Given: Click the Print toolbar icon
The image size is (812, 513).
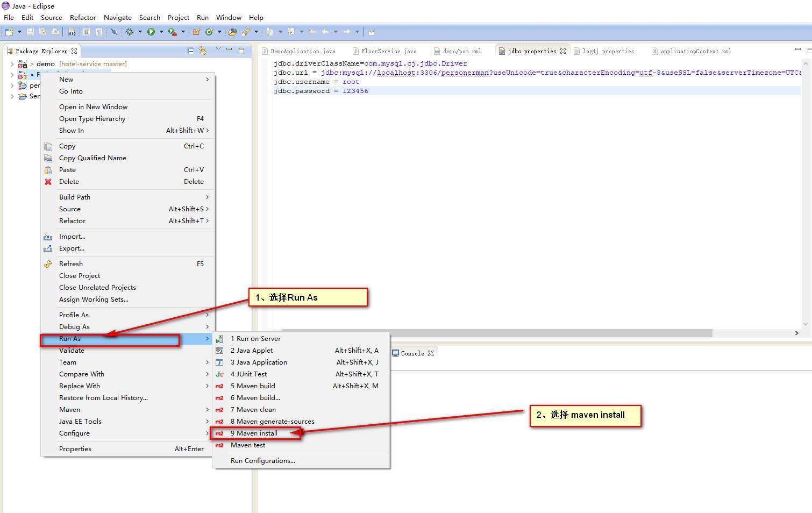Looking at the screenshot, I should point(55,32).
